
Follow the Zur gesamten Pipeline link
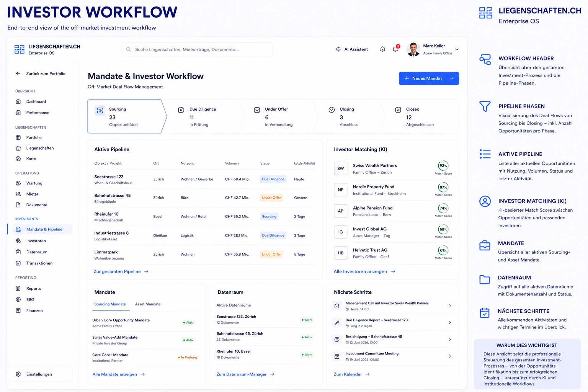(121, 271)
